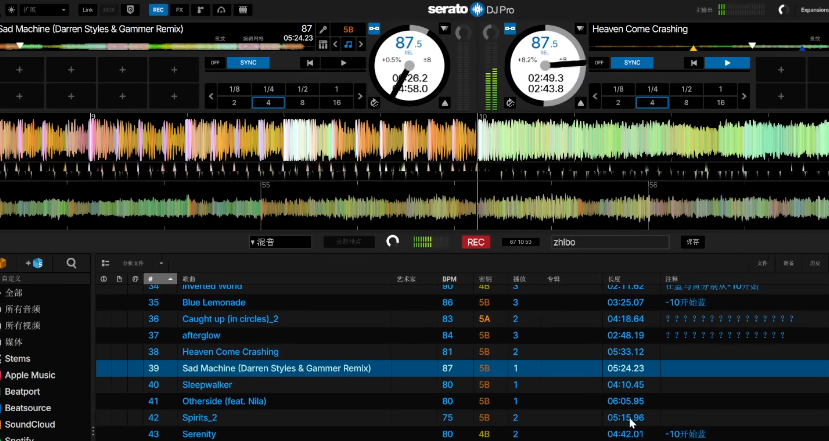Toggle the library list view icon
Viewport: 829px width, 441px height.
pyautogui.click(x=105, y=263)
